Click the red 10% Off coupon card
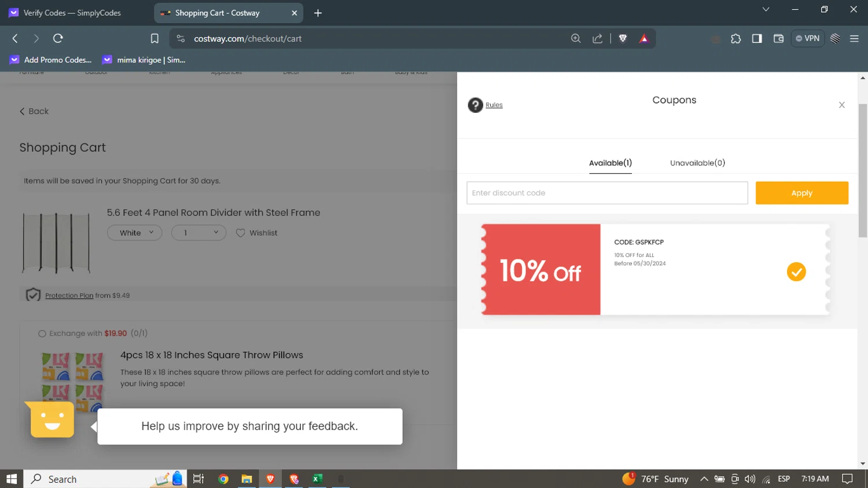868x488 pixels. click(x=541, y=270)
